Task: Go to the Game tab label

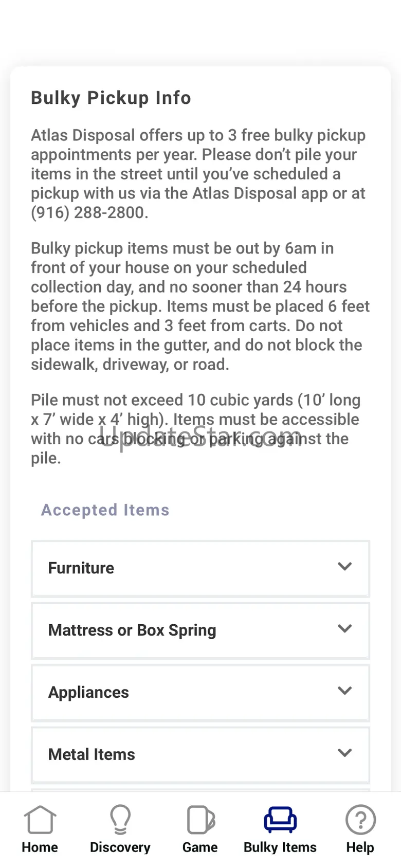Action: pos(200,847)
